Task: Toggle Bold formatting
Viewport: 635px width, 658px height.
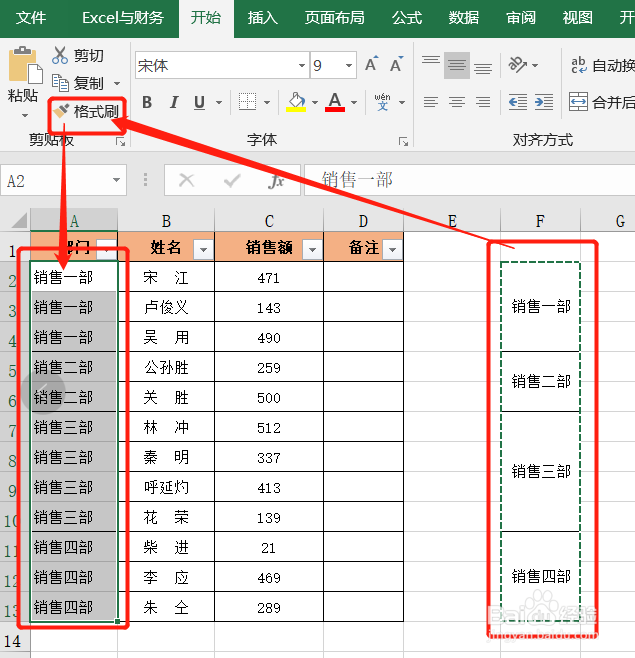Action: pyautogui.click(x=147, y=102)
